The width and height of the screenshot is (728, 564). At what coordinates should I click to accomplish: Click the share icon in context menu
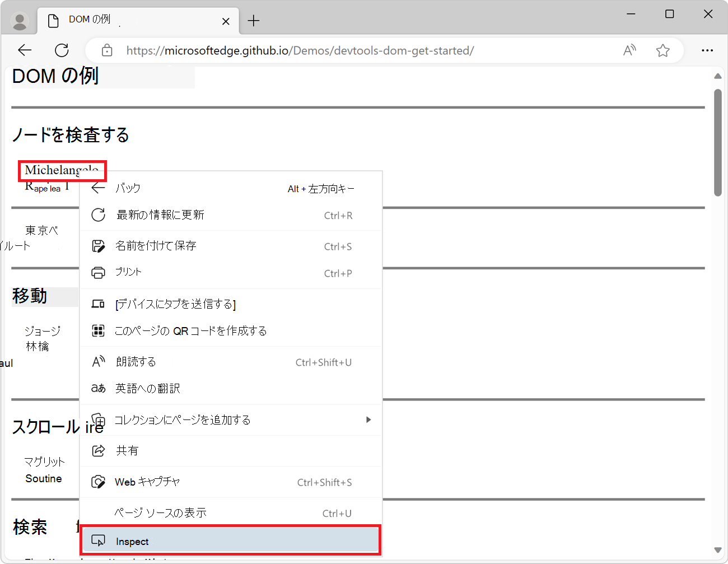click(x=99, y=451)
